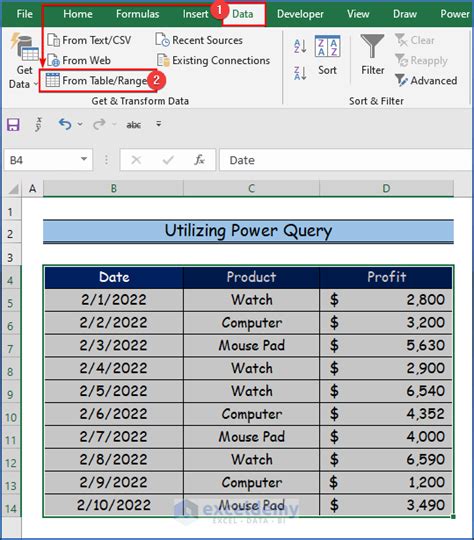
Task: Switch to the Home tab
Action: [x=78, y=14]
